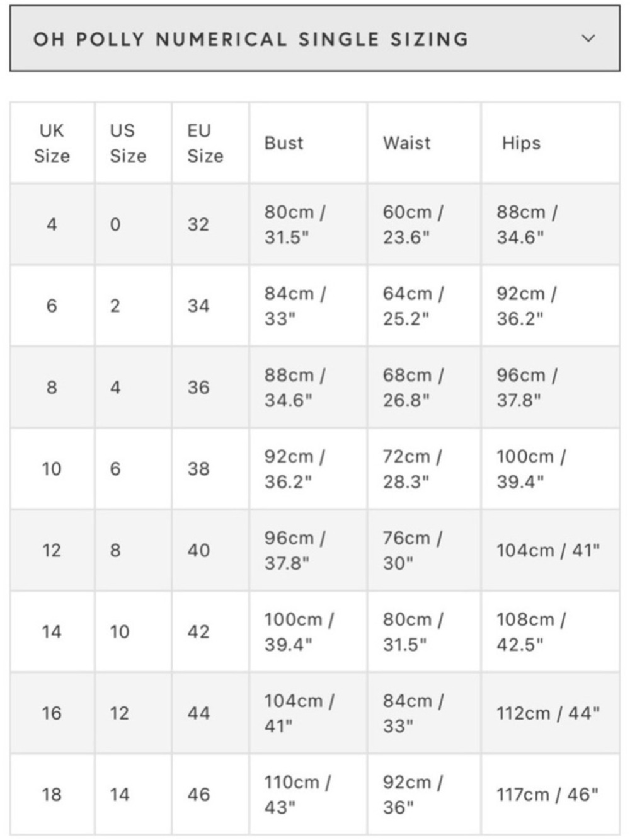Viewport: 630px width, 840px height.
Task: Click the Oh Polly Numerical Single Sizing title
Action: point(251,39)
